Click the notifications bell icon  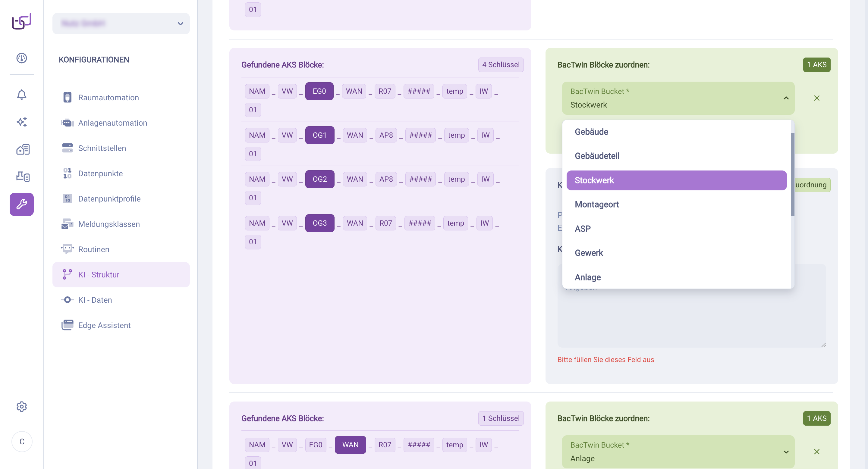(x=22, y=95)
